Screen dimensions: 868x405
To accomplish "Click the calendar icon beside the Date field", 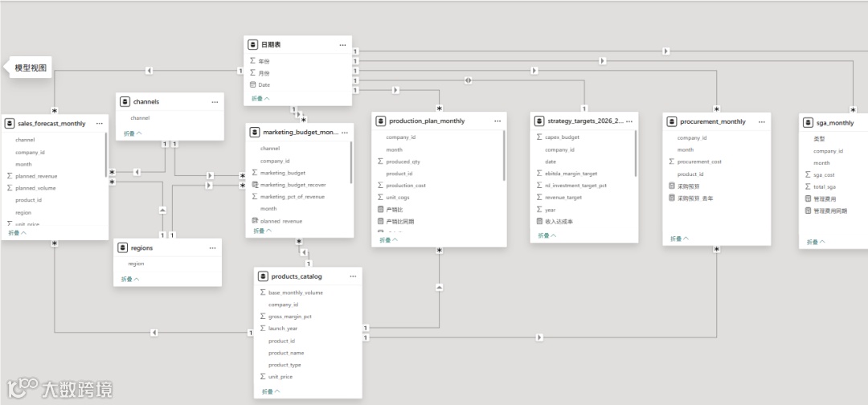I will point(253,84).
